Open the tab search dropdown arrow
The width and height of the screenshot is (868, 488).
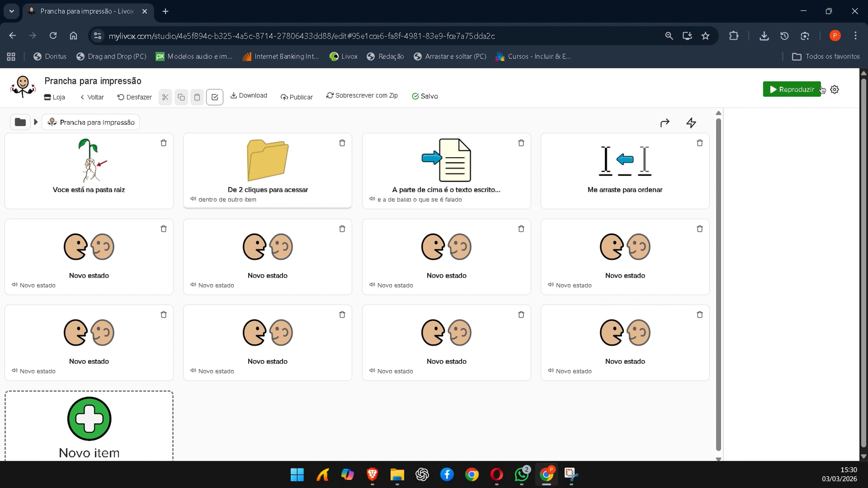point(12,11)
